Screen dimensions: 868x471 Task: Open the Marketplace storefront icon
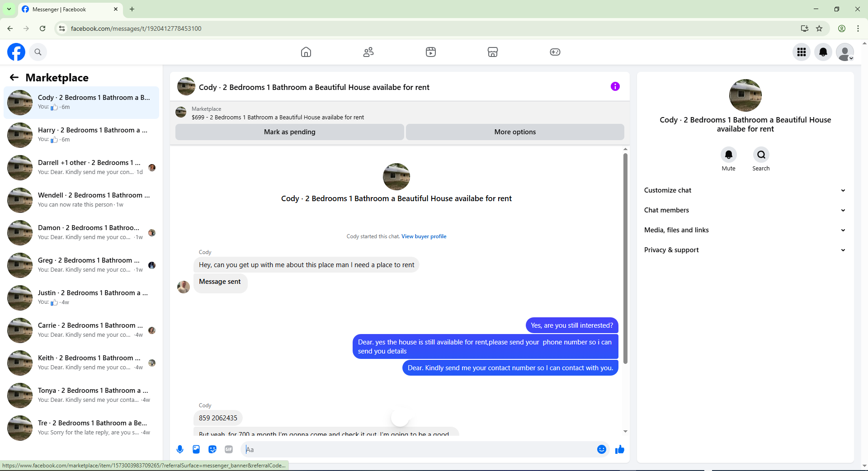pyautogui.click(x=493, y=52)
